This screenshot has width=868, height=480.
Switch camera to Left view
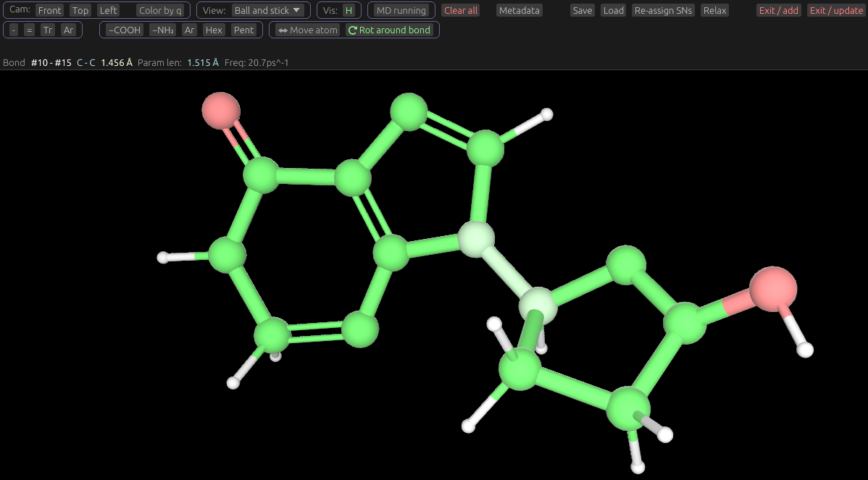[109, 10]
